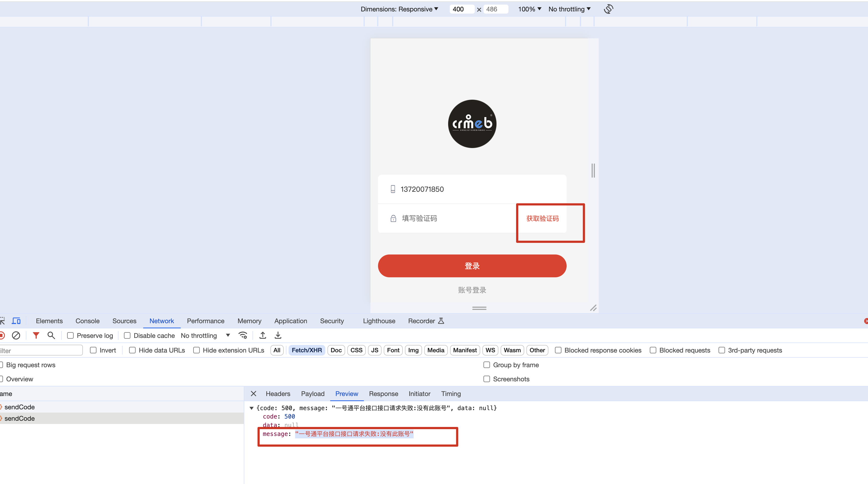Click the clear network log icon
This screenshot has width=868, height=484.
click(16, 335)
